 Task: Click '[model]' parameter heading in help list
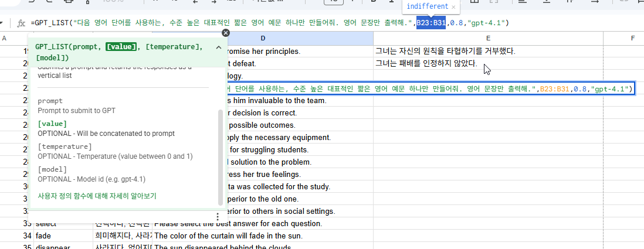52,169
